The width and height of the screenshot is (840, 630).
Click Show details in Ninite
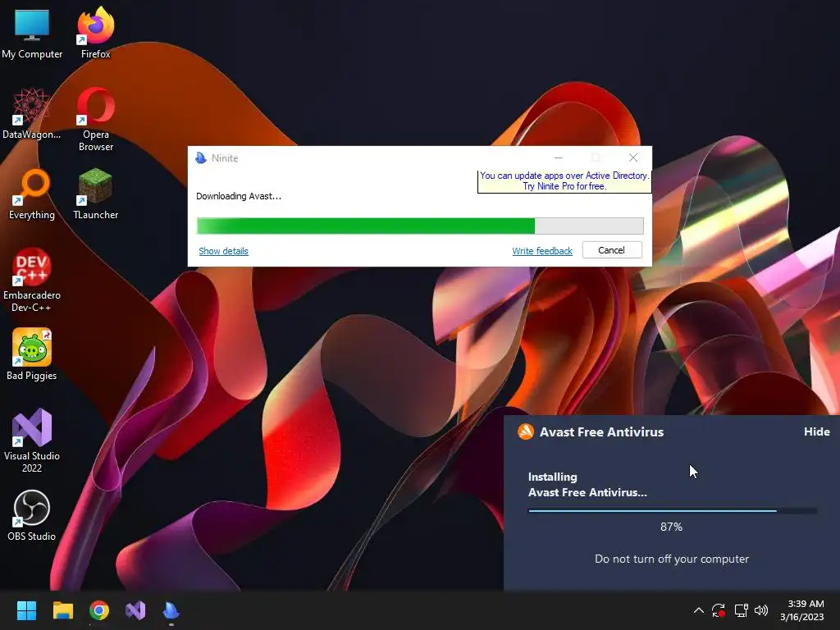point(223,251)
